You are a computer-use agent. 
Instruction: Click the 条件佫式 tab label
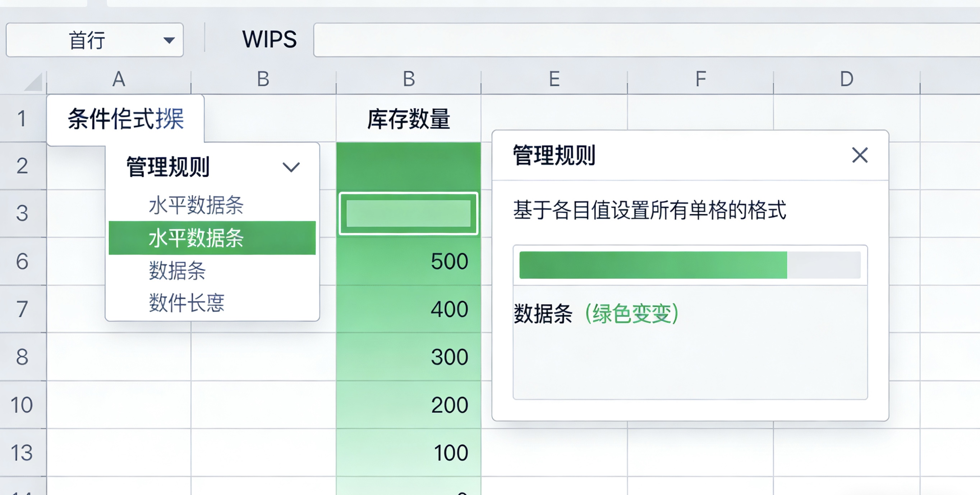124,119
